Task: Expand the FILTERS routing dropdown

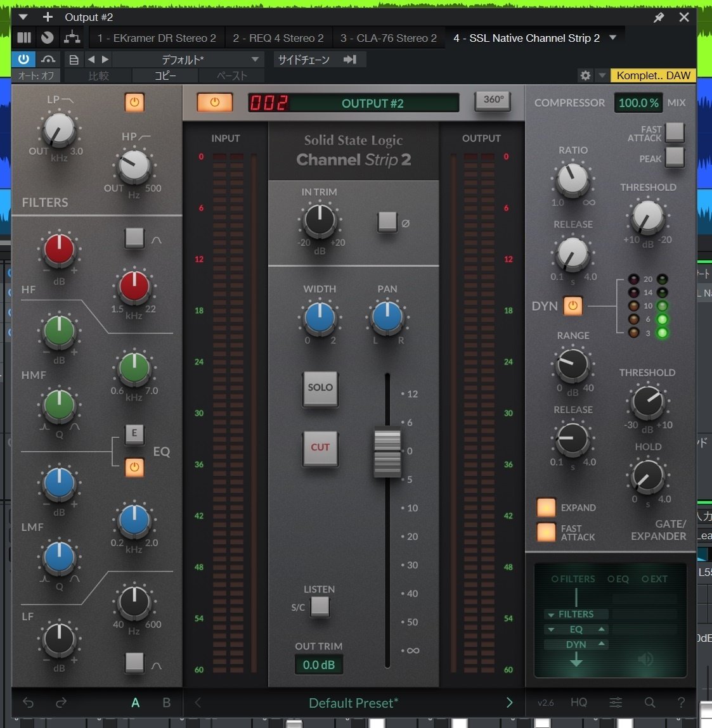Action: click(550, 614)
